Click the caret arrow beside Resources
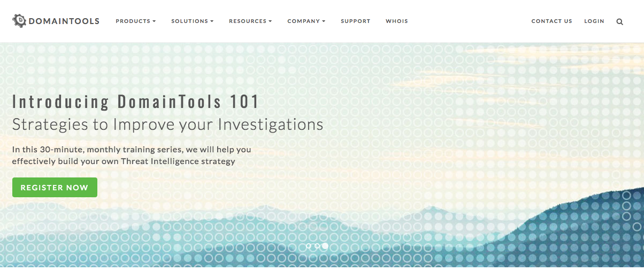The width and height of the screenshot is (644, 271). [x=270, y=21]
